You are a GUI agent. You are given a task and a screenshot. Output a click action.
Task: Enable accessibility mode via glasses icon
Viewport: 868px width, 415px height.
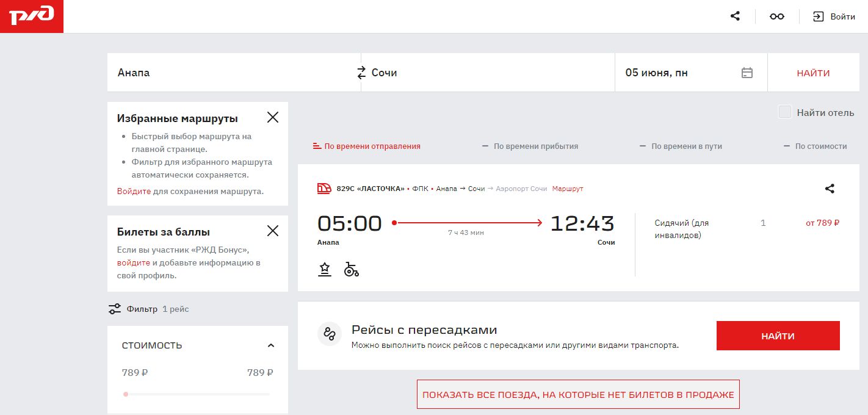(x=776, y=16)
